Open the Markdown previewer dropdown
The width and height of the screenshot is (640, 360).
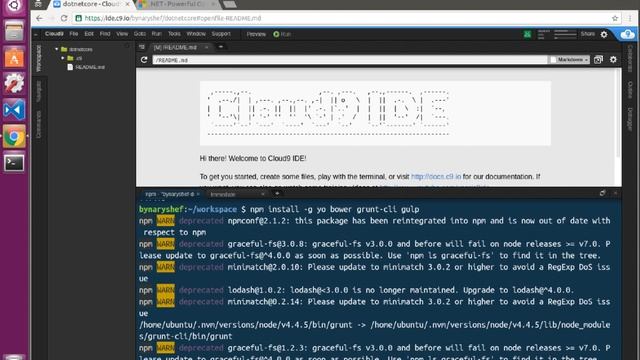[x=569, y=60]
